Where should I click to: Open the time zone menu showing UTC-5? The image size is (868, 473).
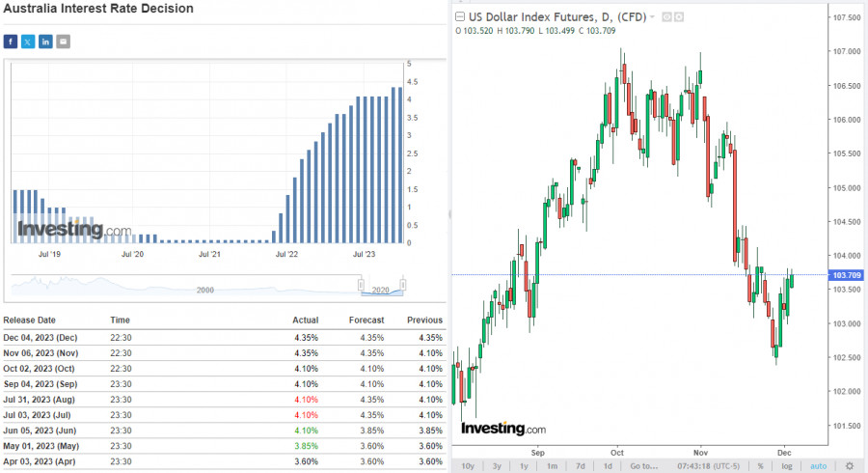click(x=708, y=466)
